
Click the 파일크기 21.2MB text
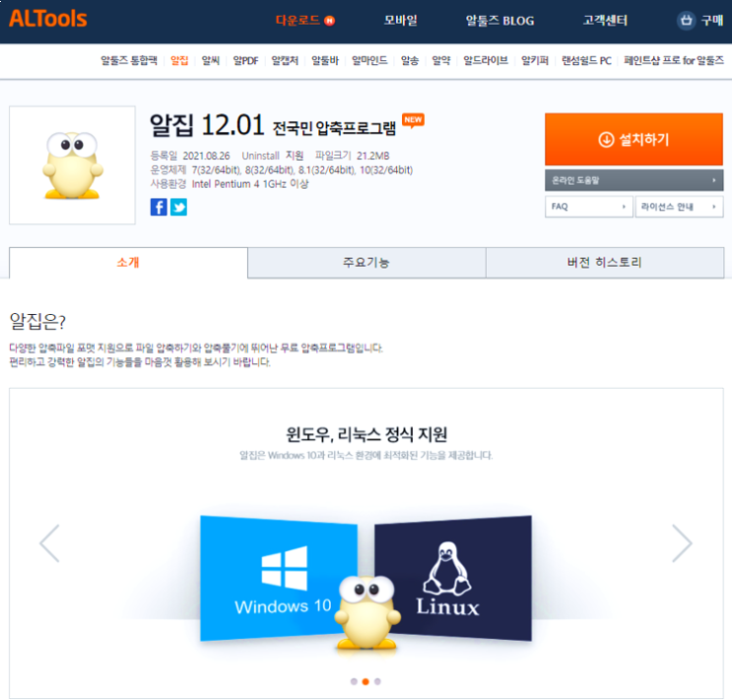point(353,156)
